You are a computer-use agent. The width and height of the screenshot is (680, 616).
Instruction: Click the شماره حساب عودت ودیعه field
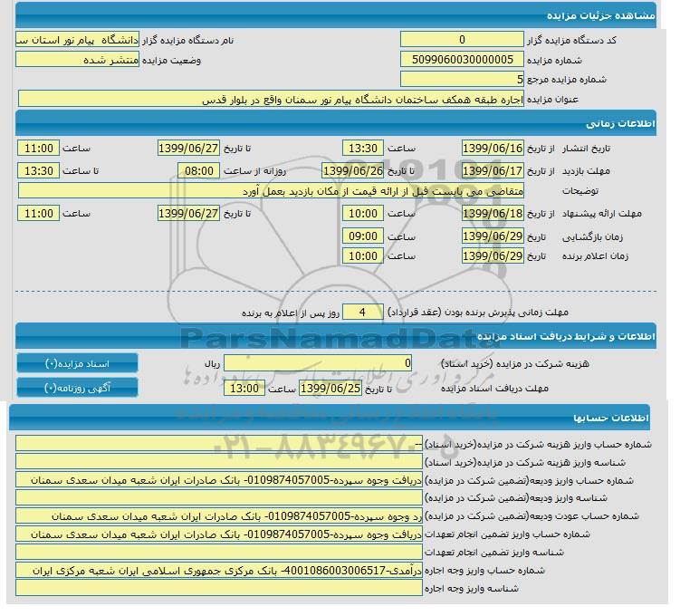click(219, 515)
